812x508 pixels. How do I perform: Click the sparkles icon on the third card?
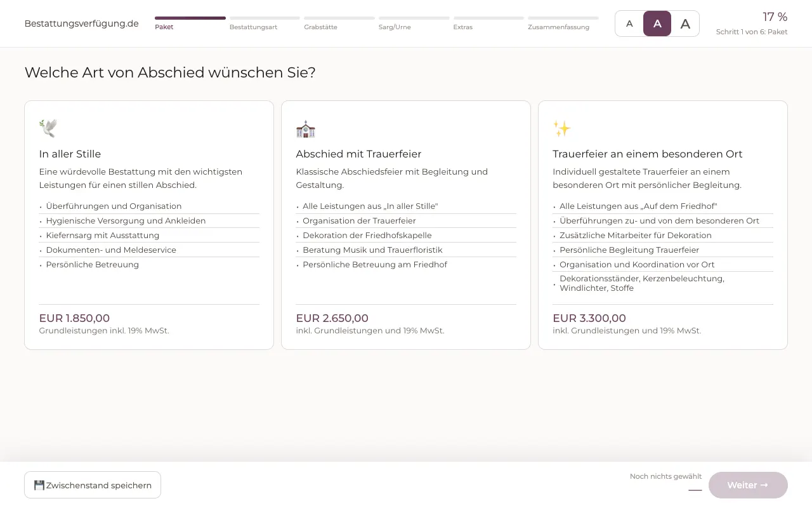[562, 129]
